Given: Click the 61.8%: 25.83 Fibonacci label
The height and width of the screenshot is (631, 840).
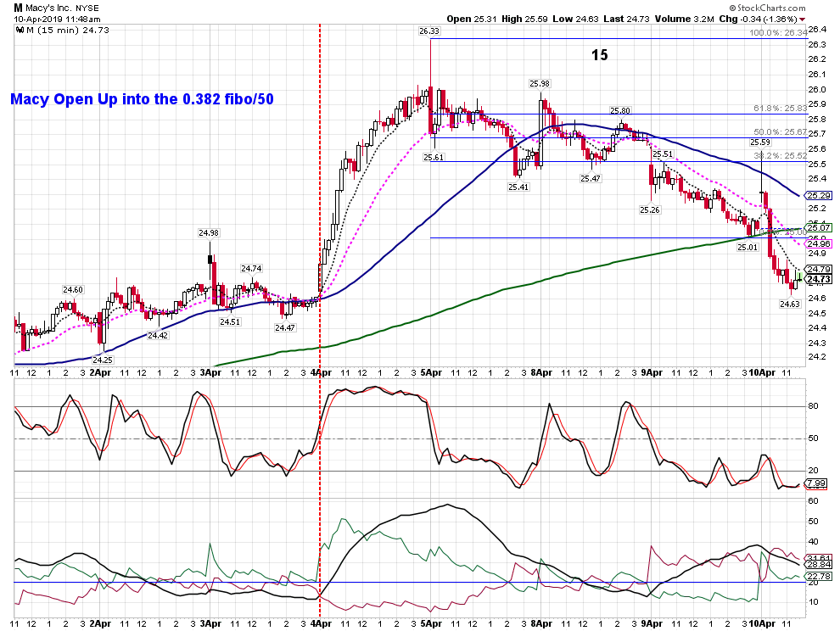Looking at the screenshot, I should [780, 109].
